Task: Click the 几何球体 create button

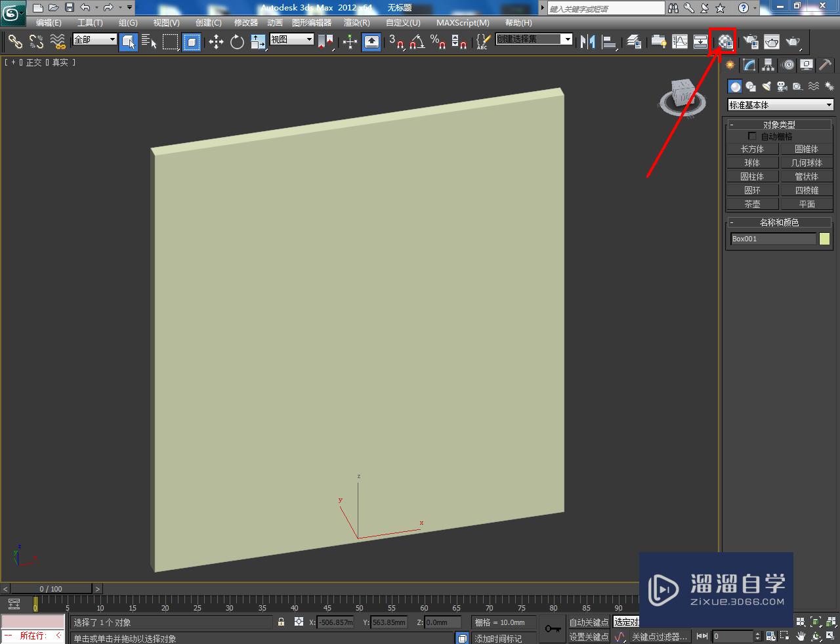Action: [x=807, y=163]
